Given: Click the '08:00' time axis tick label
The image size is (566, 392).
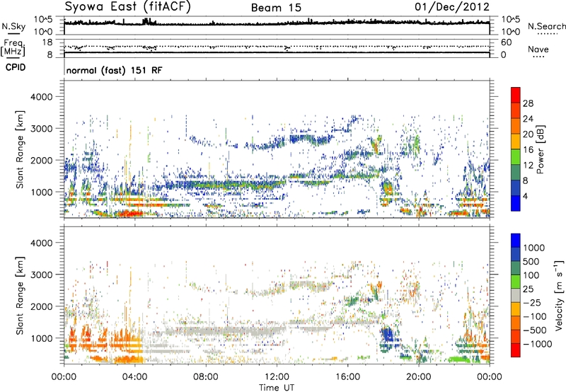Looking at the screenshot, I should [206, 377].
